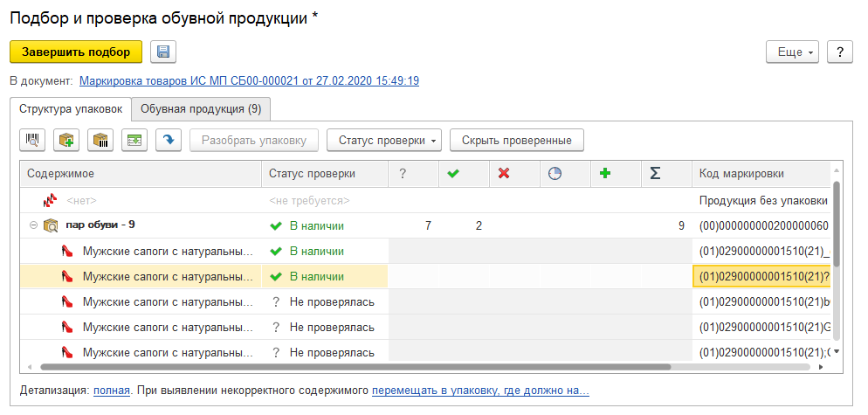The width and height of the screenshot is (868, 415).
Task: Click the red cross column header
Action: coord(503,174)
